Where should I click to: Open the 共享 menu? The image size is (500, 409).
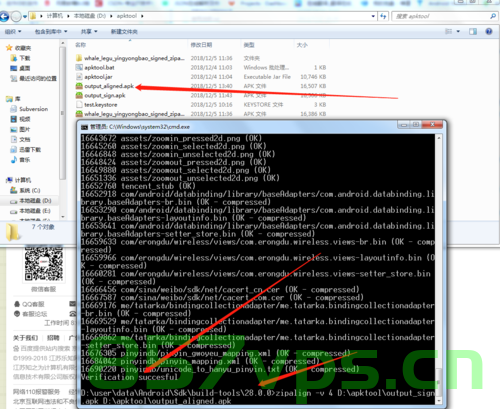89,32
